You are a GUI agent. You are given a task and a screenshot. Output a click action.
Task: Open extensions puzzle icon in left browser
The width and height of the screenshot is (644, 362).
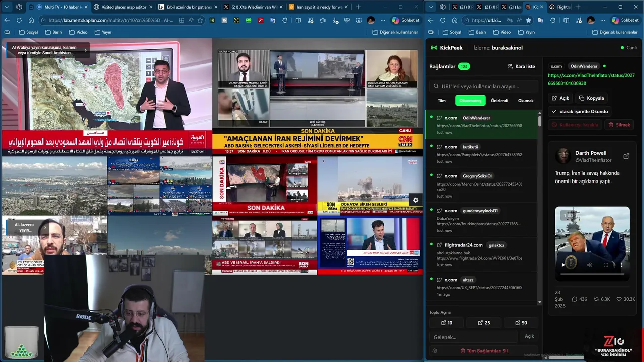pyautogui.click(x=285, y=20)
